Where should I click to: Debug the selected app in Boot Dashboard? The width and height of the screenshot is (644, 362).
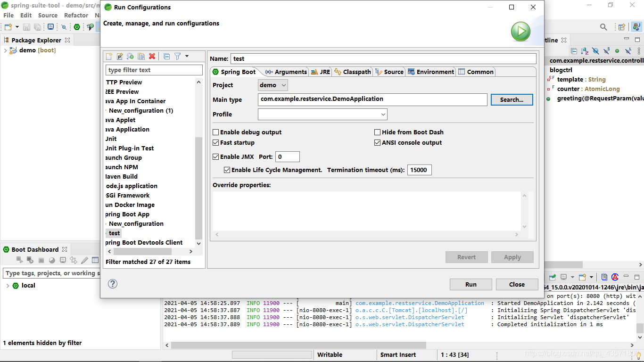coord(30,260)
